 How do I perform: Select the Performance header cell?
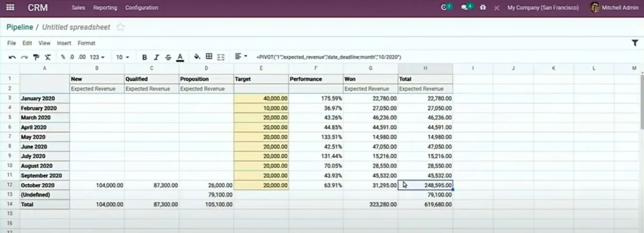tap(316, 79)
